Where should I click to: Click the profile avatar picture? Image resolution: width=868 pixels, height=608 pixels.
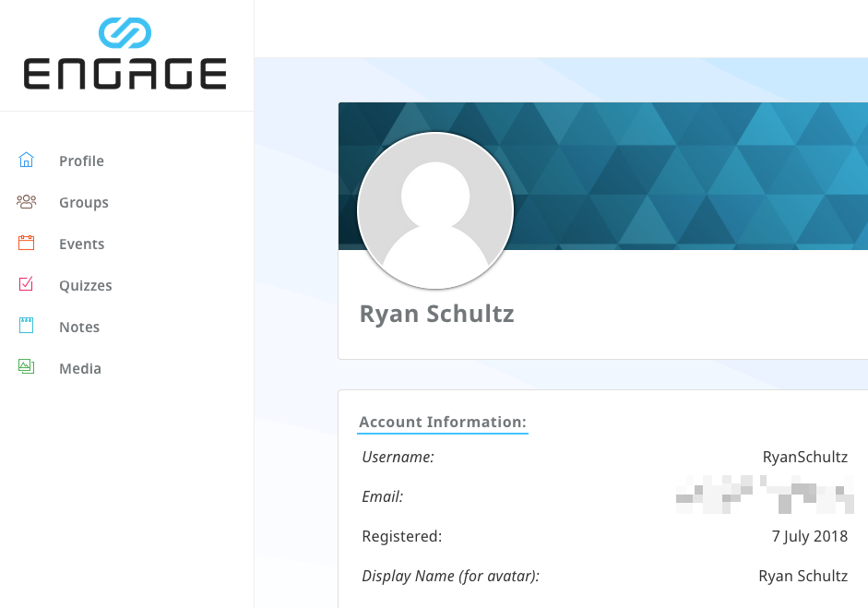pos(435,210)
